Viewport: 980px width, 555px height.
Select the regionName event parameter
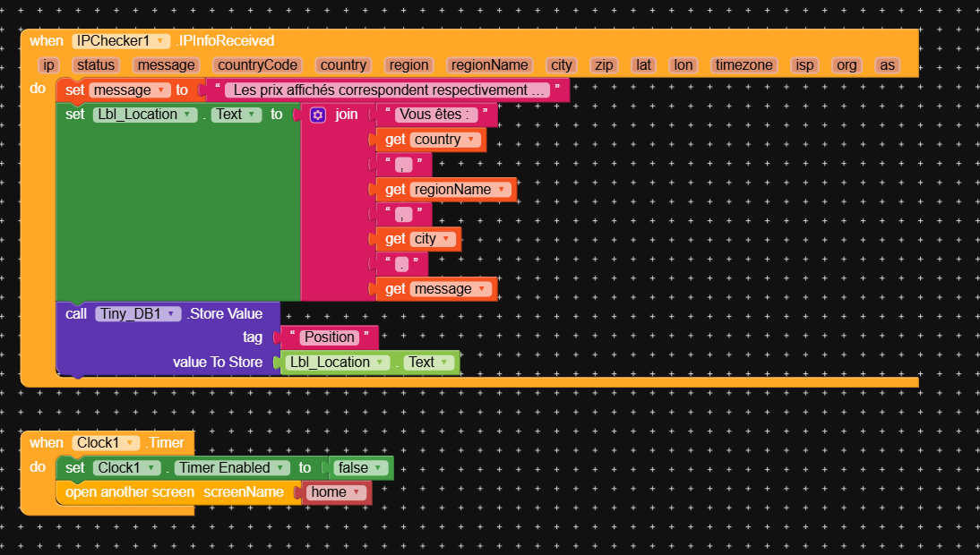(490, 65)
